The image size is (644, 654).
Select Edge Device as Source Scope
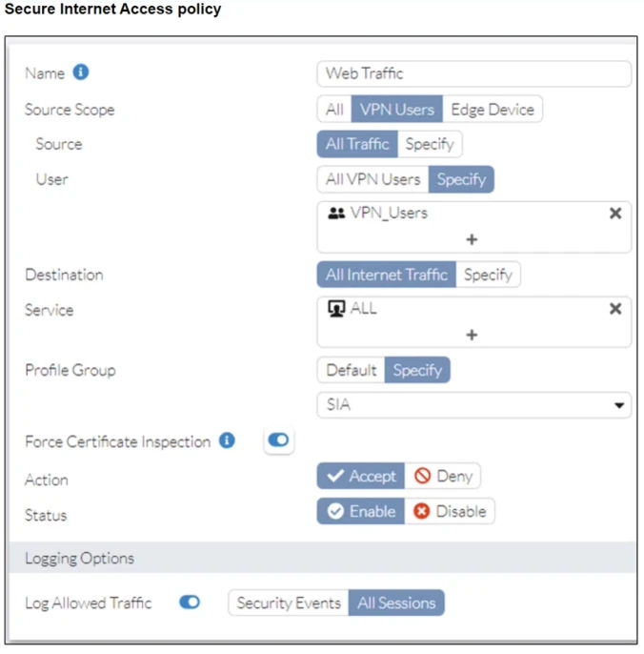(492, 109)
